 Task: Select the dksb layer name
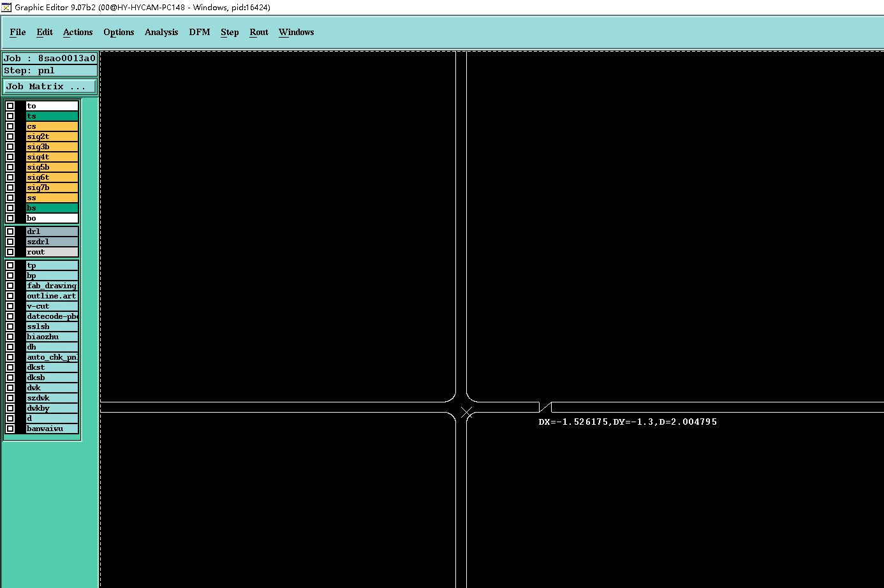tap(52, 378)
